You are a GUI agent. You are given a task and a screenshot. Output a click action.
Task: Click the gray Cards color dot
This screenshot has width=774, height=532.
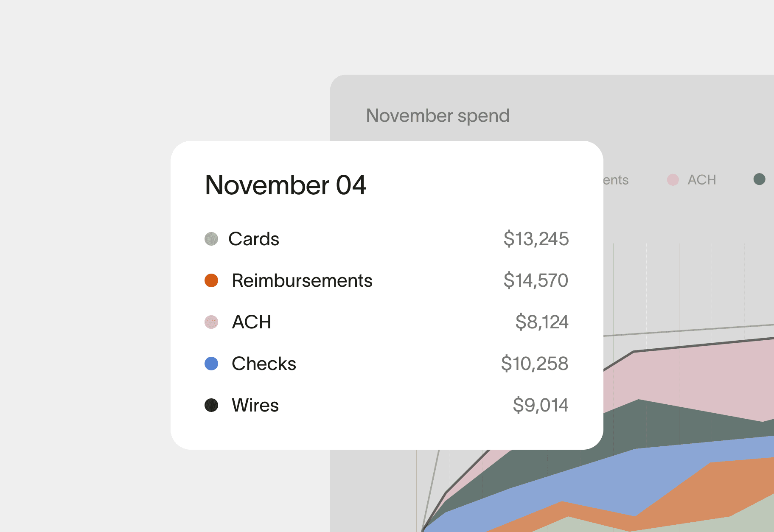click(211, 239)
